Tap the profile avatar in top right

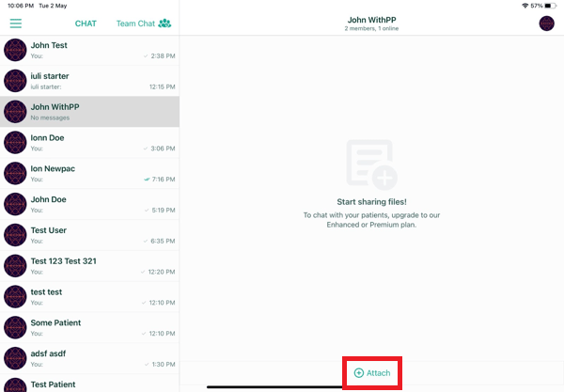pyautogui.click(x=546, y=24)
